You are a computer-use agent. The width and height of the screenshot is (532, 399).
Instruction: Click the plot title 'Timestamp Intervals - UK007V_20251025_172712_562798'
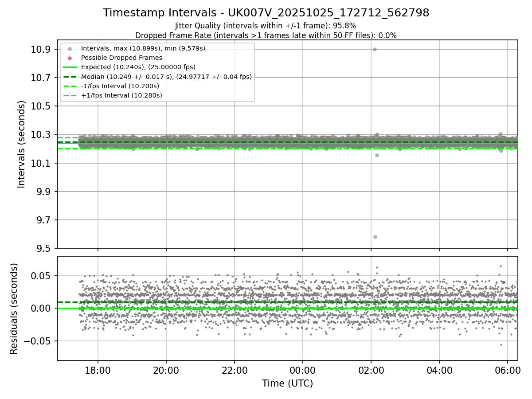click(x=266, y=13)
